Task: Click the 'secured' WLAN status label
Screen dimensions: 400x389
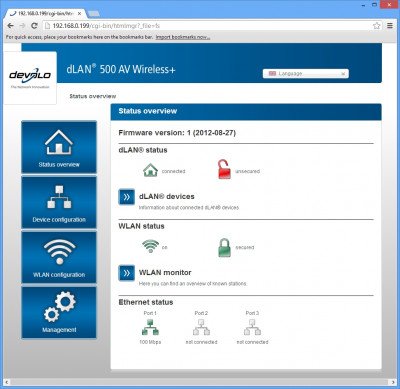Action: (x=245, y=247)
